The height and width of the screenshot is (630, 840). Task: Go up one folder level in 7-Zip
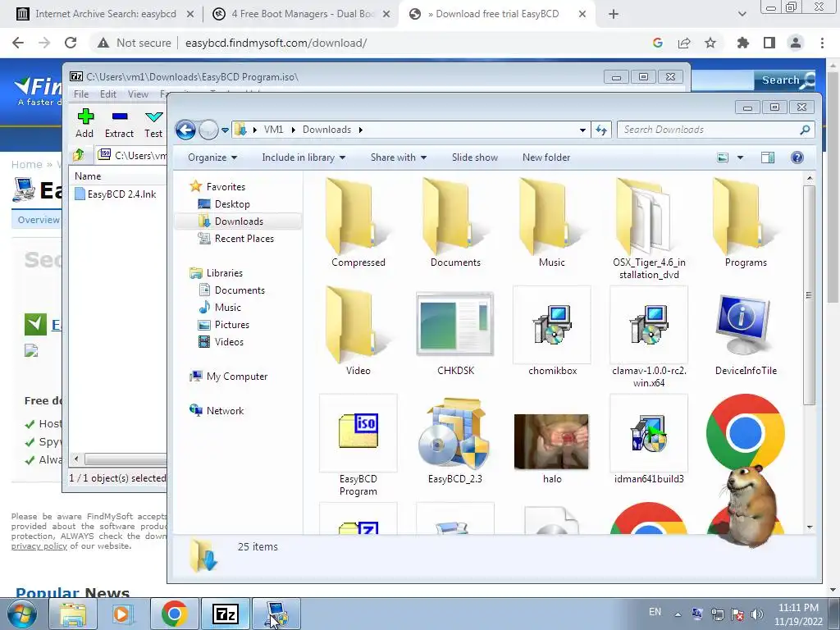(x=79, y=155)
